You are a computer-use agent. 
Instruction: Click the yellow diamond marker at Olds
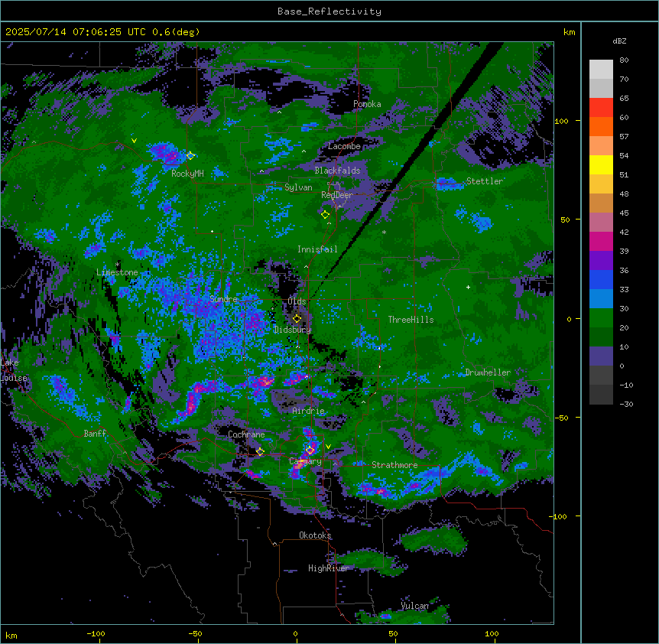coord(297,318)
